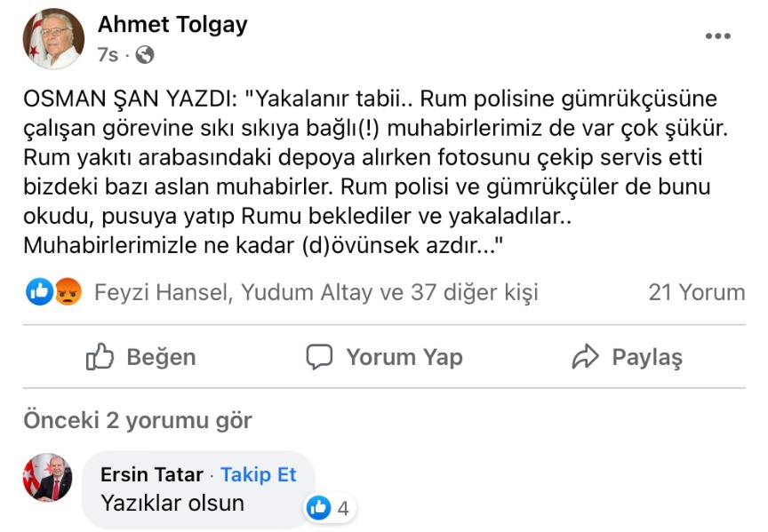Click the like icon on Ersin Tatar's comment

coord(318,508)
